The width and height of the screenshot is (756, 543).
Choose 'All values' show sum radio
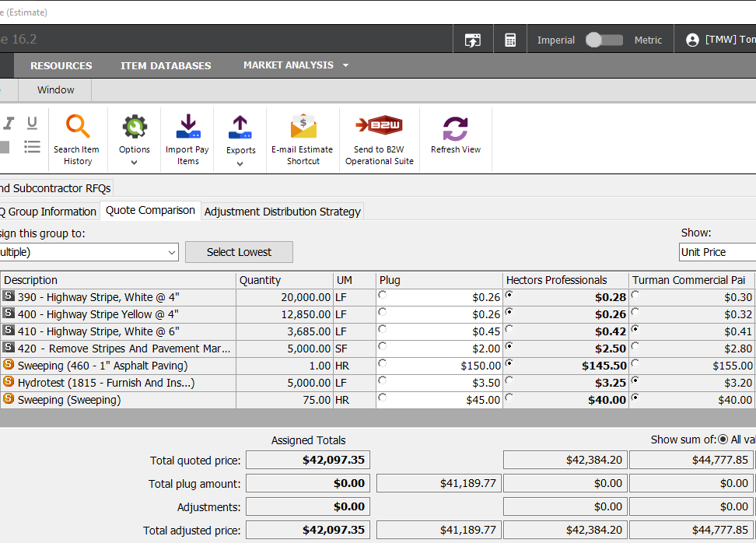723,440
